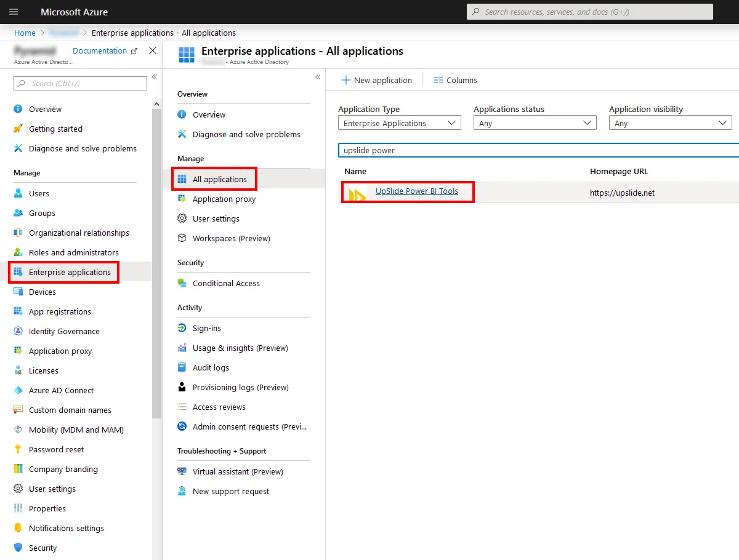Collapse the left Azure AD navigation pane
Viewport: 739px width, 560px height.
[x=155, y=77]
